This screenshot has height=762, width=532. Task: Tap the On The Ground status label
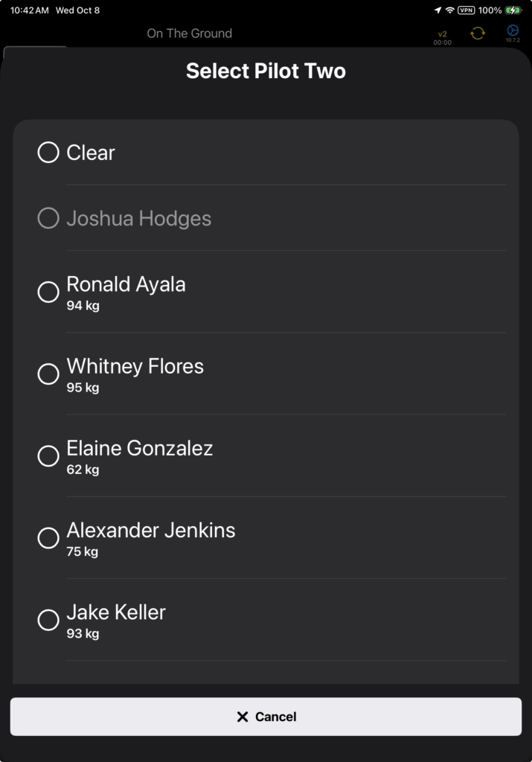(x=189, y=33)
